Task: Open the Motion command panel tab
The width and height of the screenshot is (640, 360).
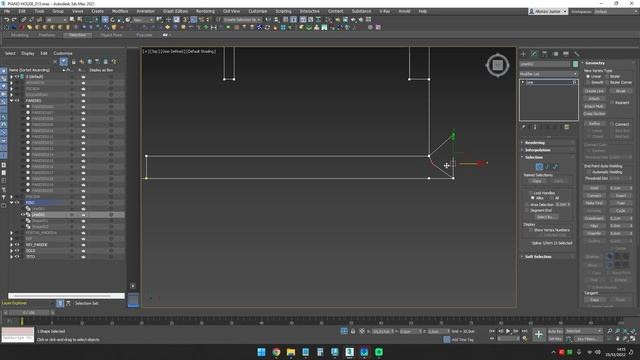Action: [555, 54]
